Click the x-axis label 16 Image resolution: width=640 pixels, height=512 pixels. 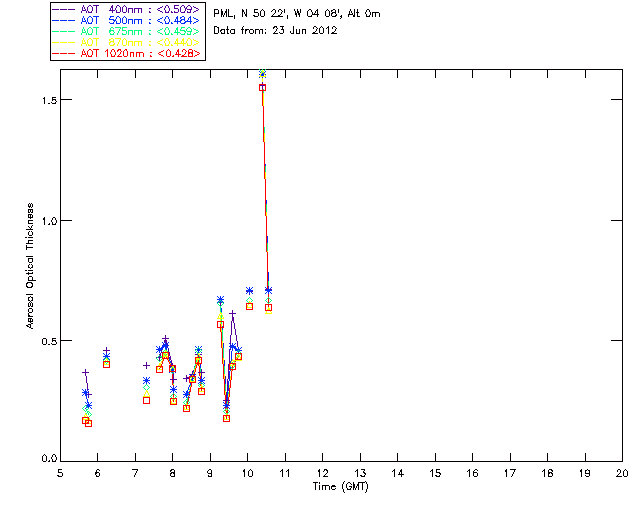click(472, 473)
